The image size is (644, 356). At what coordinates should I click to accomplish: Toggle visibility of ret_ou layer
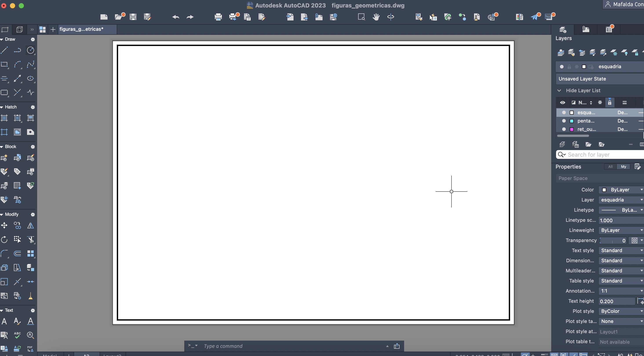(564, 129)
